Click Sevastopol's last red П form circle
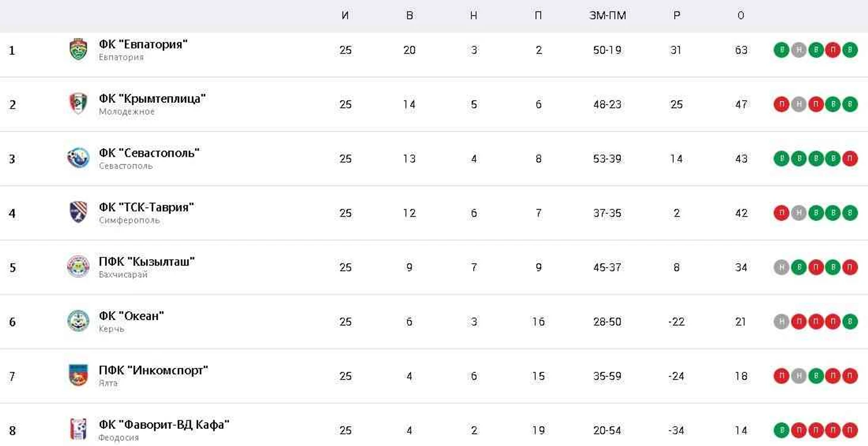 [x=850, y=159]
